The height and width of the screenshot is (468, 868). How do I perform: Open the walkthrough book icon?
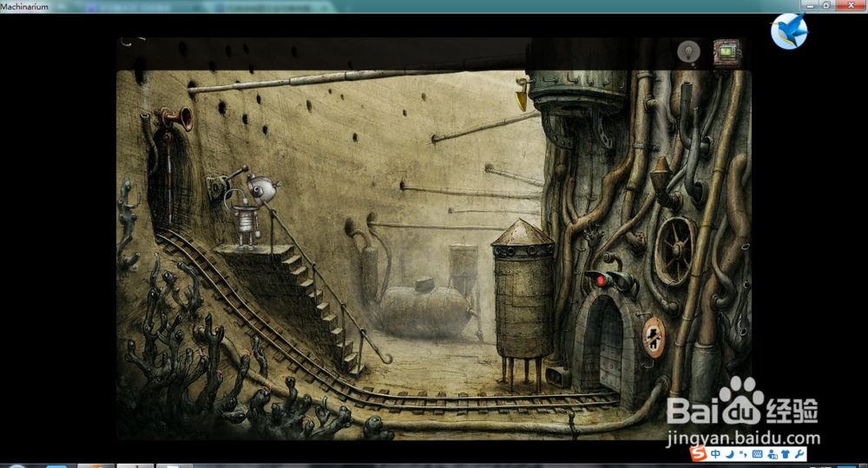click(x=727, y=53)
